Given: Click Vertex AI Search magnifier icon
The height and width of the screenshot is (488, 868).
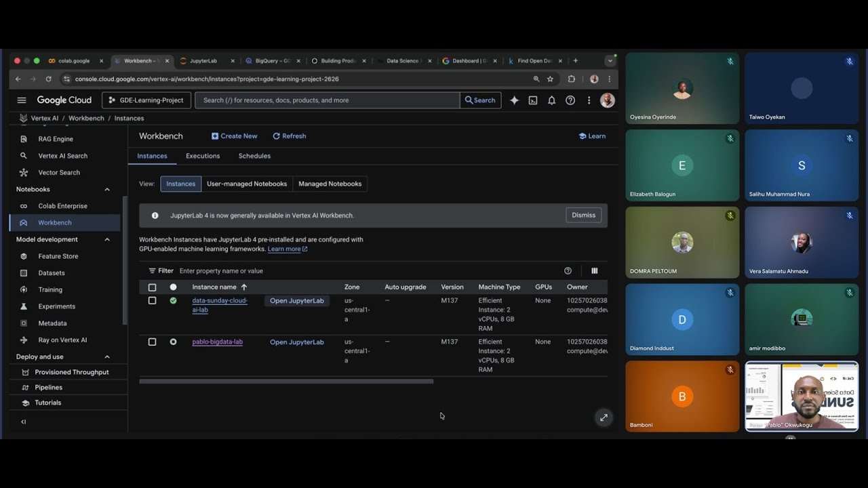Looking at the screenshot, I should tap(24, 156).
